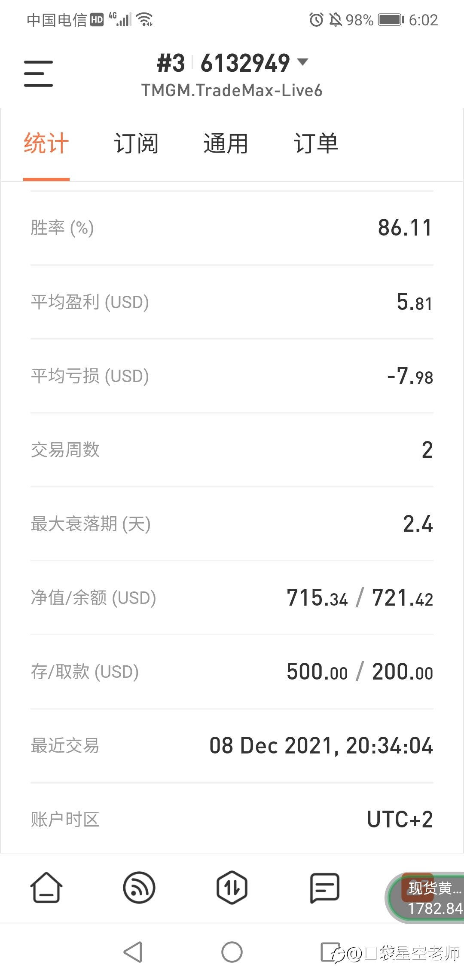Switch to the 订单 tab
Viewport: 464px width, 980px height.
click(x=316, y=144)
